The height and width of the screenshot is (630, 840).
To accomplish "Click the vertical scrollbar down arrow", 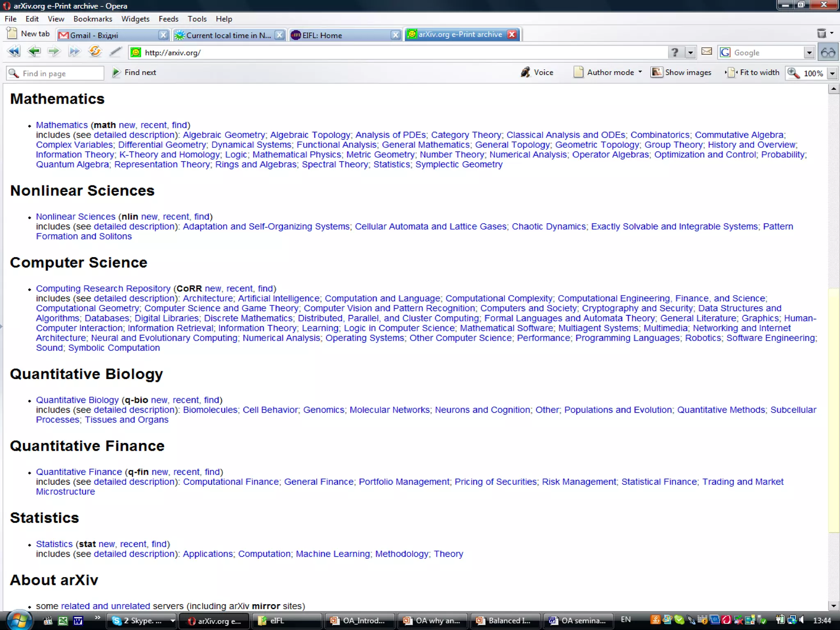I will tap(833, 606).
